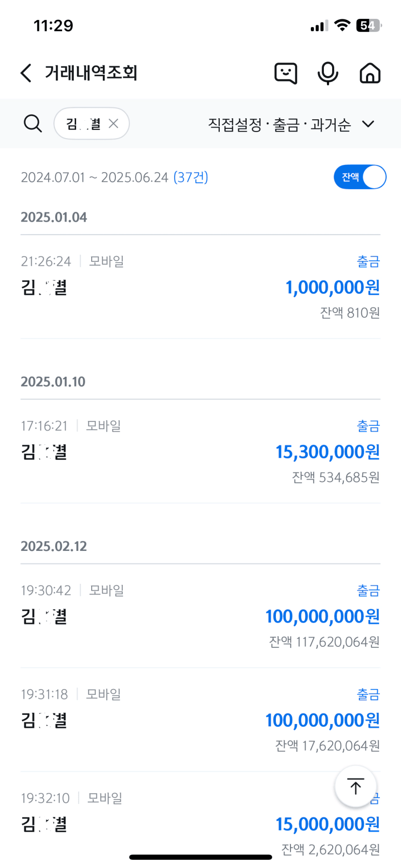The height and width of the screenshot is (868, 401).
Task: Tap the (37건) result count
Action: pyautogui.click(x=191, y=177)
